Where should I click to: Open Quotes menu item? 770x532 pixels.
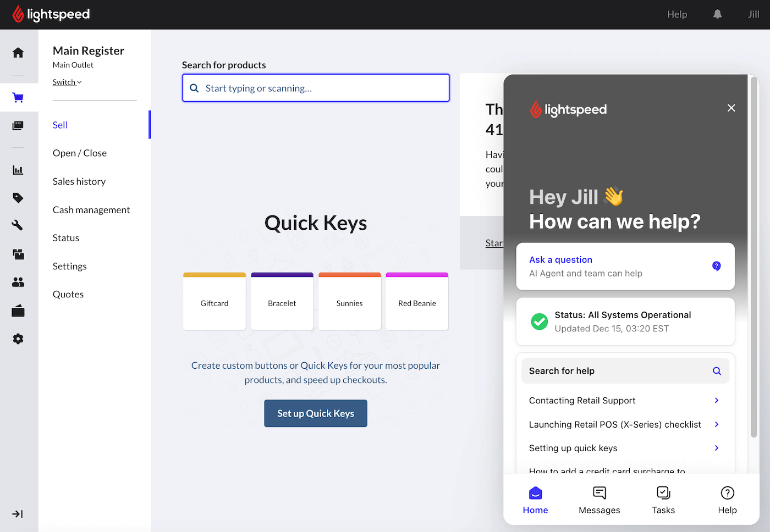[x=68, y=295]
